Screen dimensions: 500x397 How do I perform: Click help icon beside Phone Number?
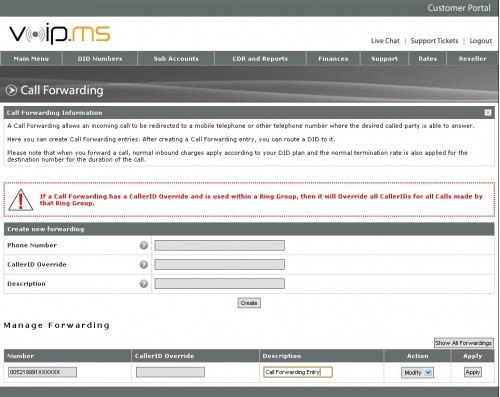coord(144,245)
